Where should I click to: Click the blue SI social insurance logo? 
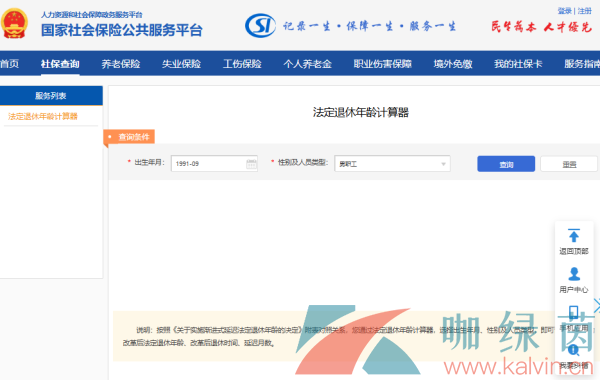click(260, 25)
